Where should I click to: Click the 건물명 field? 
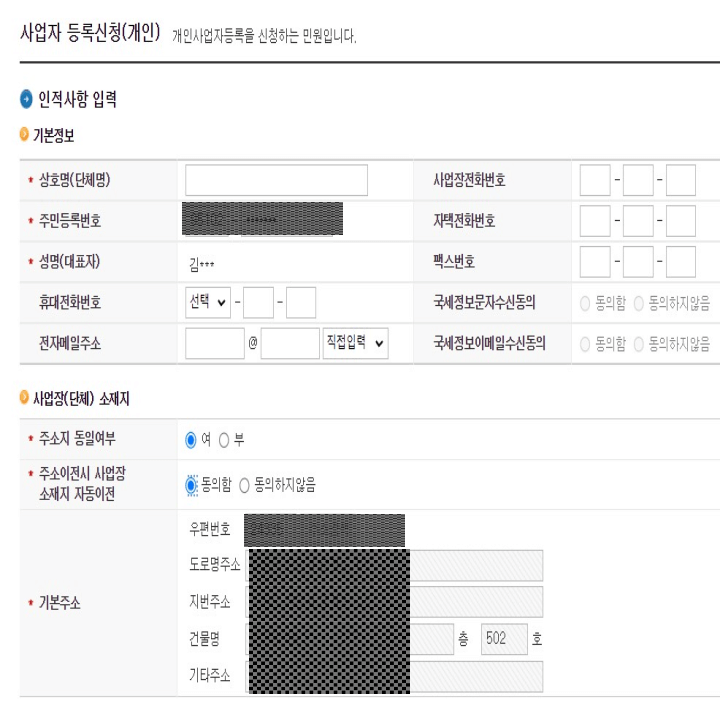[350, 639]
